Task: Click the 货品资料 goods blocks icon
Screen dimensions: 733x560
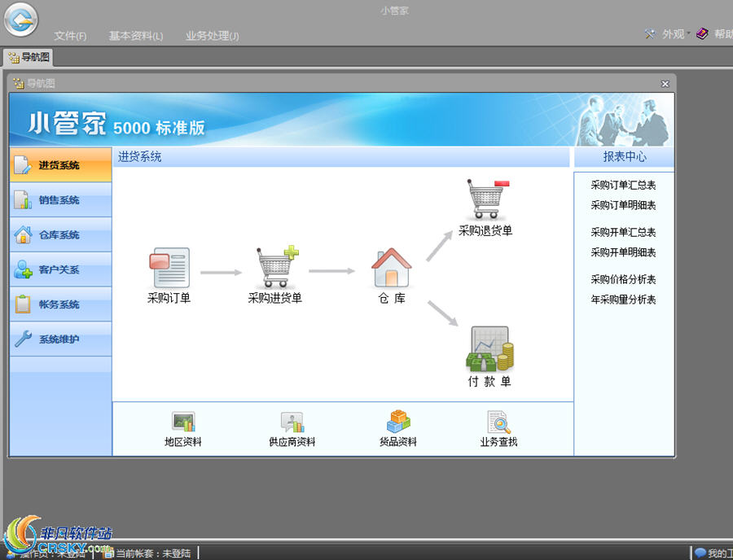Action: pos(398,422)
